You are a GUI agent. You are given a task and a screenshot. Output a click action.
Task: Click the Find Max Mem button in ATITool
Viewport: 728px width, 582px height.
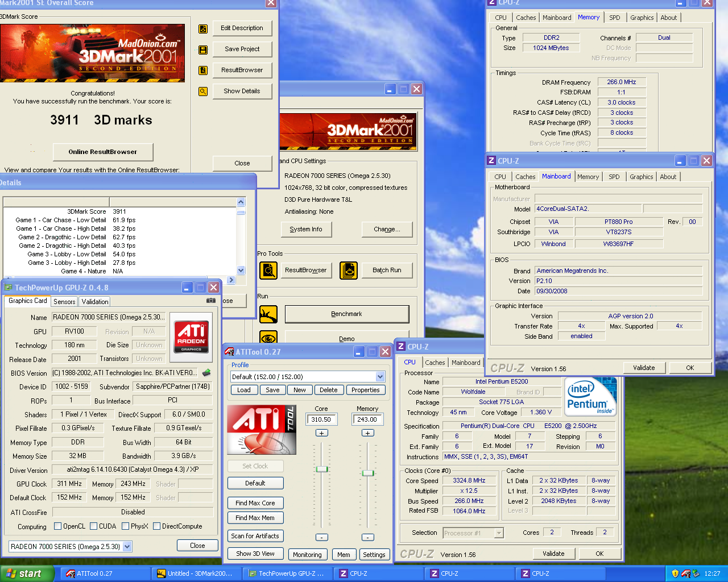(x=255, y=518)
